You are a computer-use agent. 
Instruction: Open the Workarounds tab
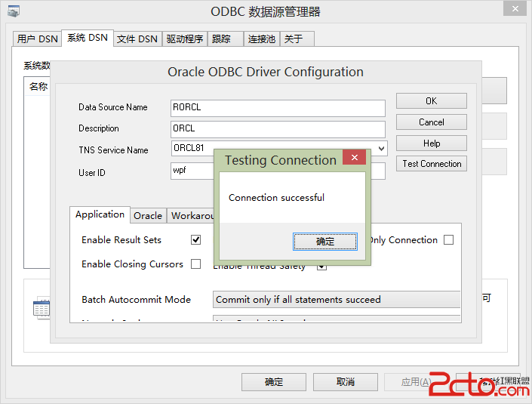(x=192, y=215)
